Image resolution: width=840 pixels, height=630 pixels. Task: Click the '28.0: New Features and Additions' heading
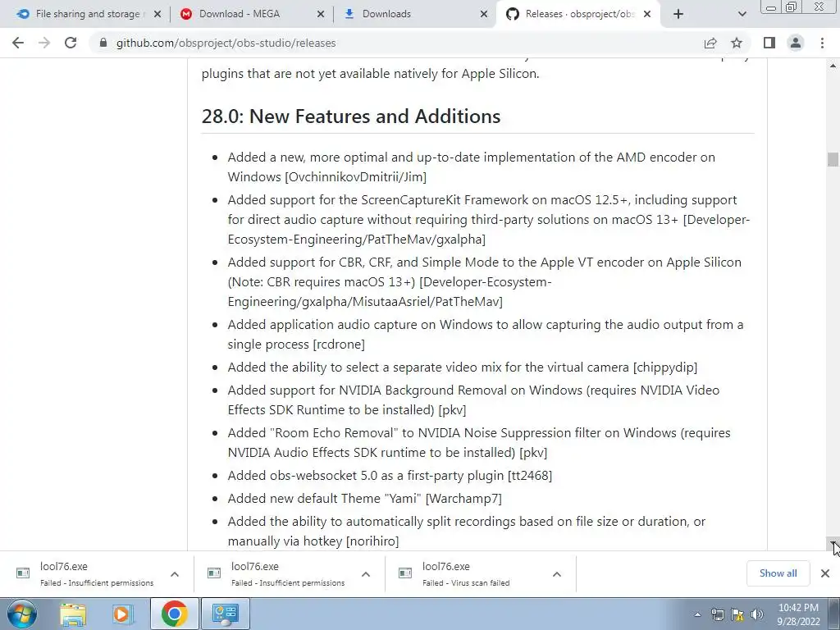(351, 116)
